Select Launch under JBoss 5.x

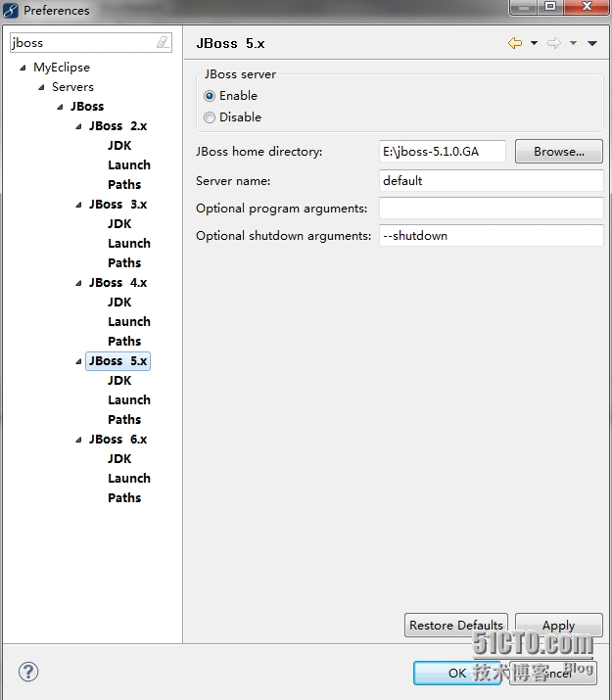point(129,400)
